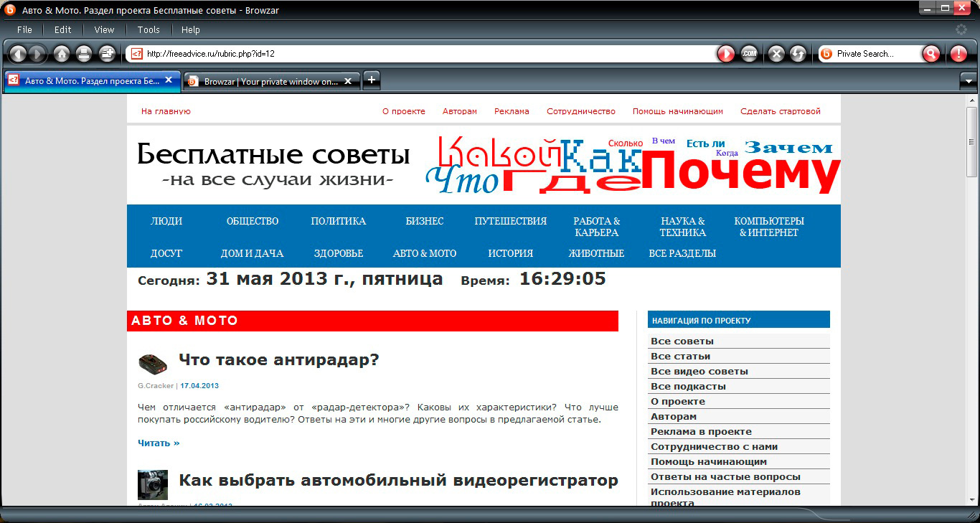The height and width of the screenshot is (523, 980).
Task: Open the View menu
Action: pyautogui.click(x=104, y=29)
